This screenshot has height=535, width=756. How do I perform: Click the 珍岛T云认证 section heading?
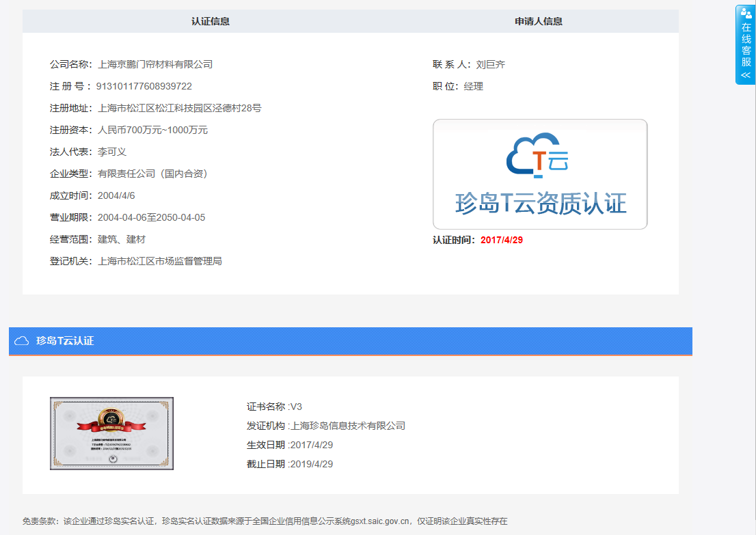[65, 341]
